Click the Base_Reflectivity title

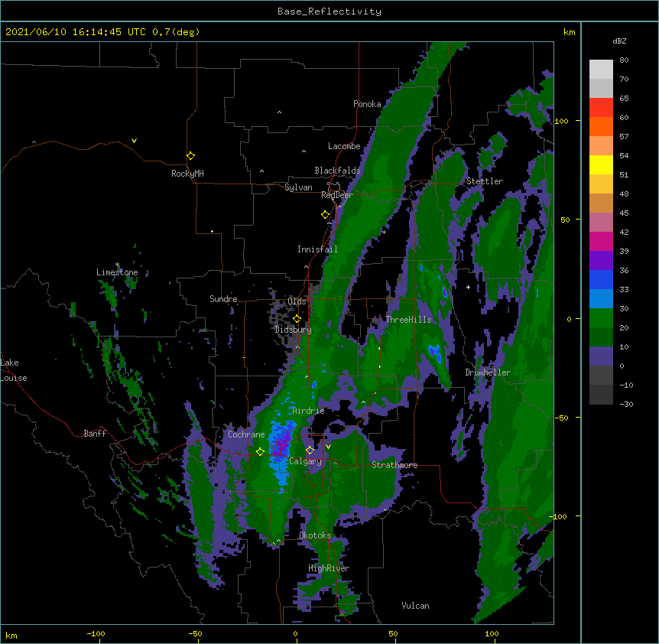click(x=329, y=11)
